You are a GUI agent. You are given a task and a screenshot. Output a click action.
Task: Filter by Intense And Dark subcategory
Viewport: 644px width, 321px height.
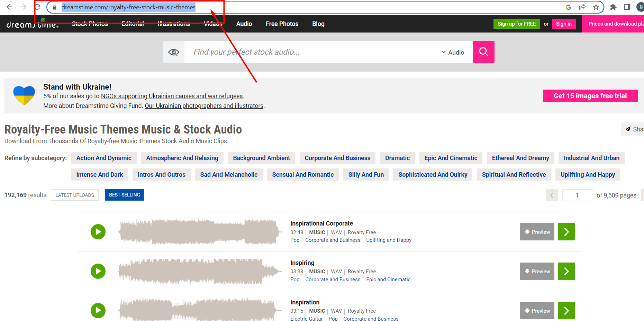[x=100, y=175]
